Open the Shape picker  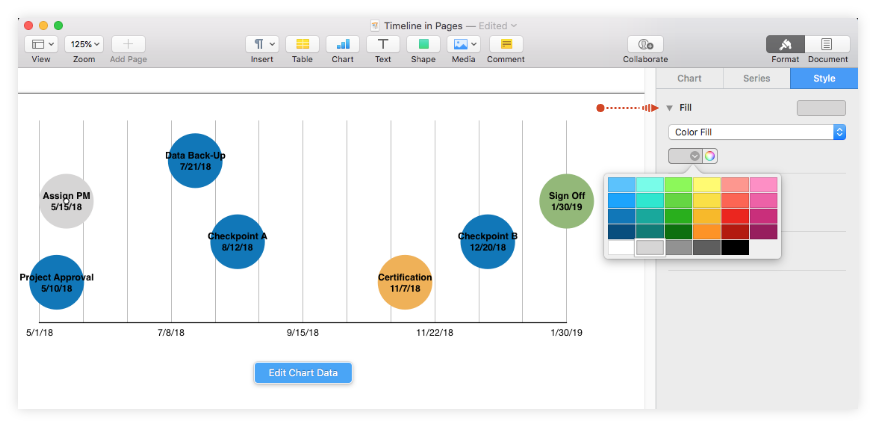click(423, 44)
